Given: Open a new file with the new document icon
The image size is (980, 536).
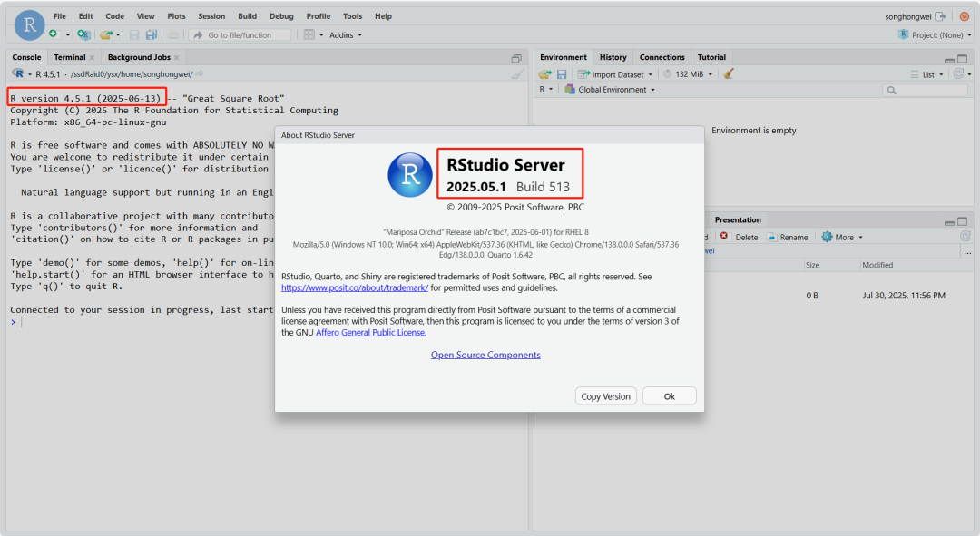Looking at the screenshot, I should 52,35.
